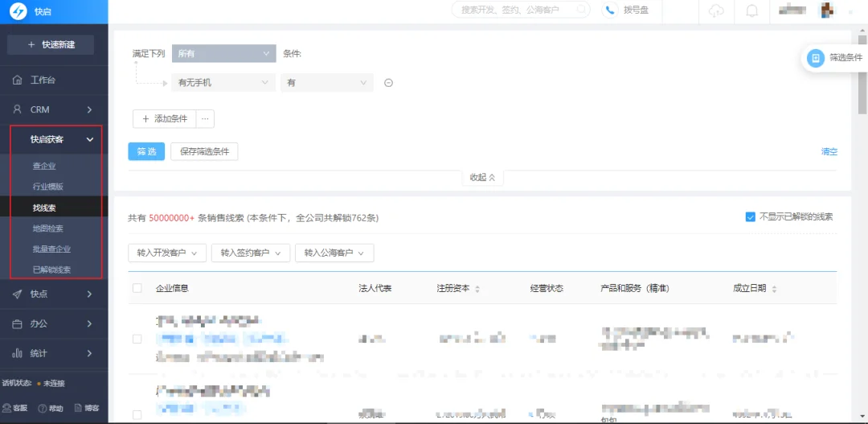Expand the 快点 menu chevron

click(90, 294)
